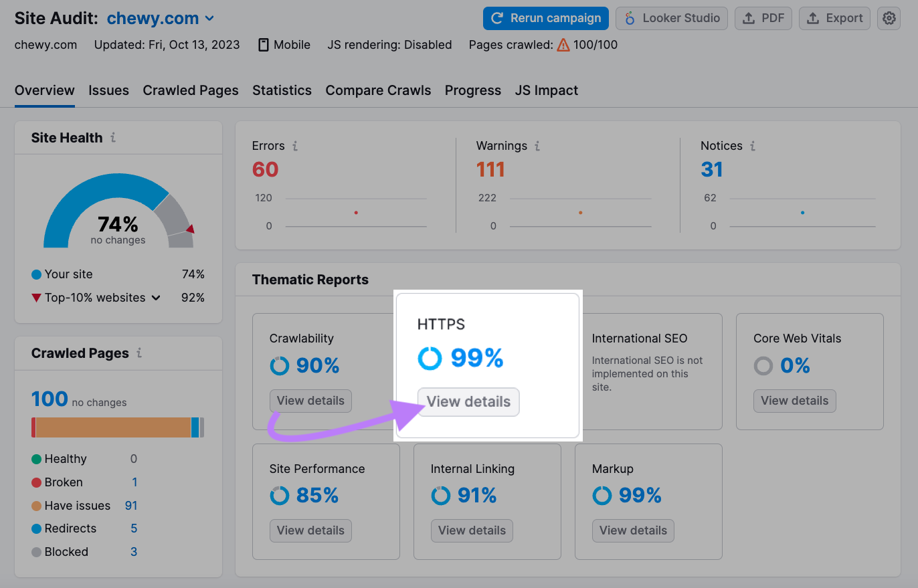Click the blue Your site legend dot

pos(36,274)
